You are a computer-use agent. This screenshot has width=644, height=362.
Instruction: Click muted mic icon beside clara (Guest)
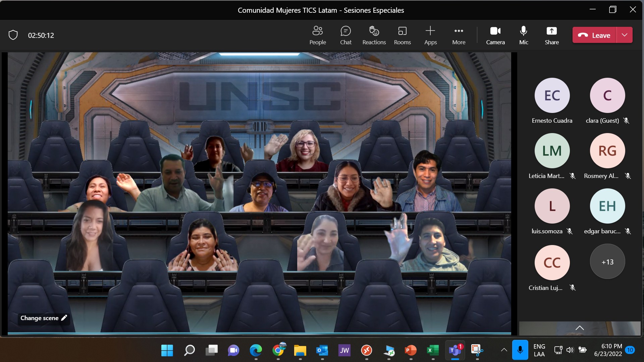[x=626, y=121]
